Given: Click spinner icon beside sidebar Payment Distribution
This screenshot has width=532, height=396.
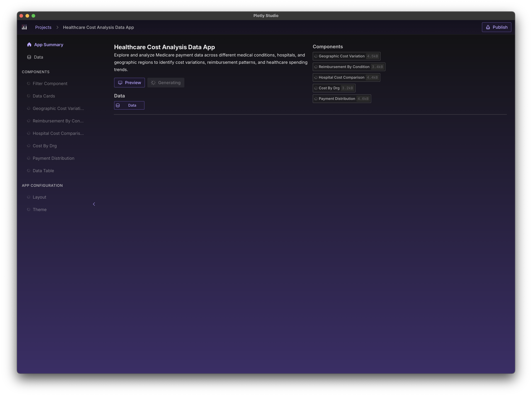Looking at the screenshot, I should pyautogui.click(x=29, y=158).
